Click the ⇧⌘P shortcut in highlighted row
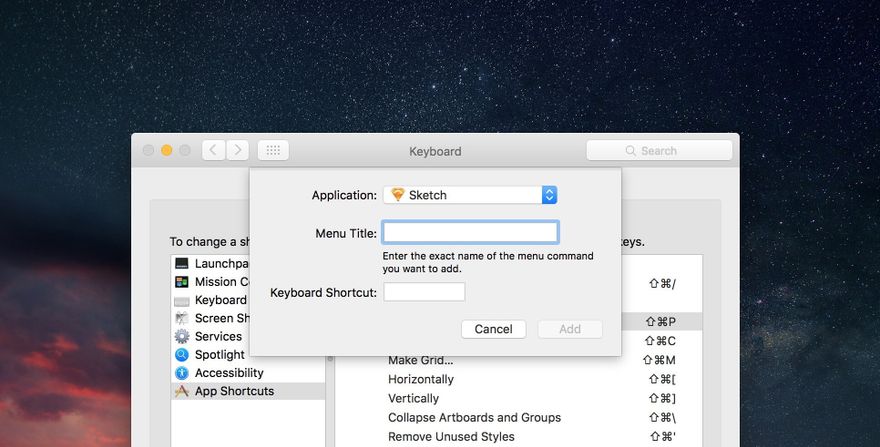Screen dimensions: 880x447 click(661, 322)
